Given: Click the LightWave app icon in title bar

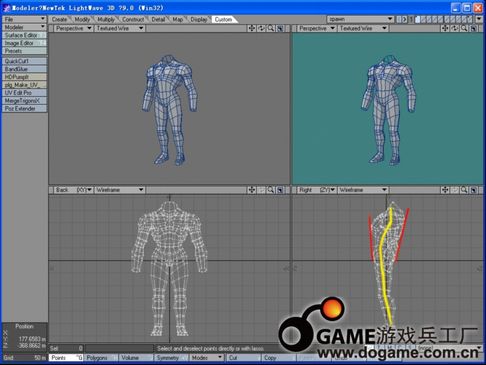Looking at the screenshot, I should tap(6, 8).
